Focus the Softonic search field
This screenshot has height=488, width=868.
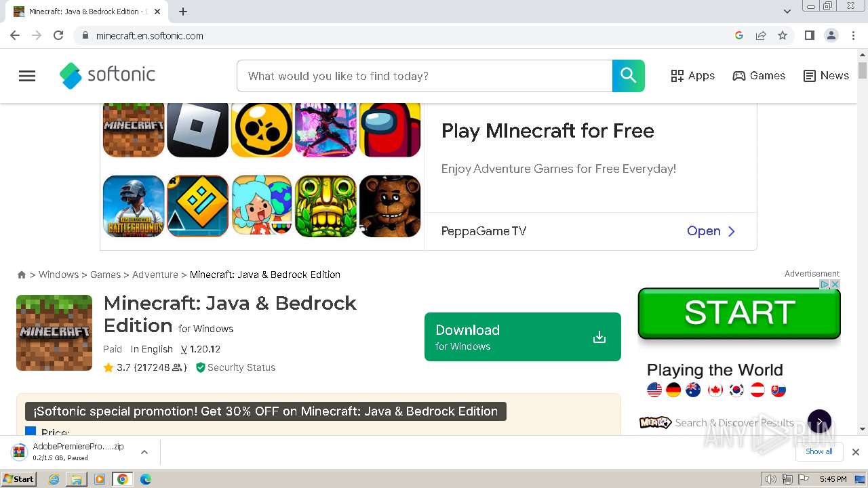pos(425,76)
